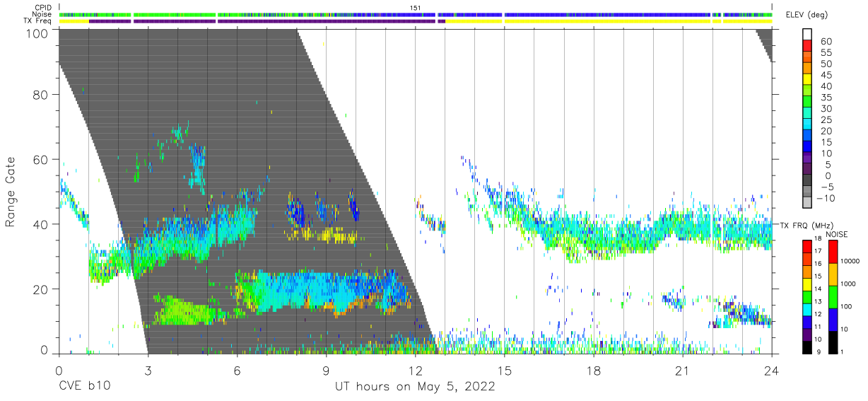Click the "9" tick on UT hours axis
This screenshot has height=401, width=868.
click(326, 371)
